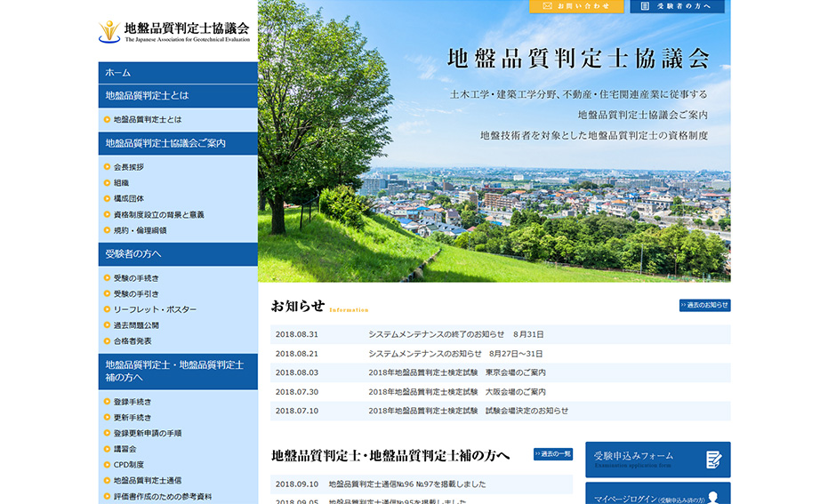Viewport: 836px width, 504px height.
Task: Open the 受験の手続き link
Action: pyautogui.click(x=136, y=278)
